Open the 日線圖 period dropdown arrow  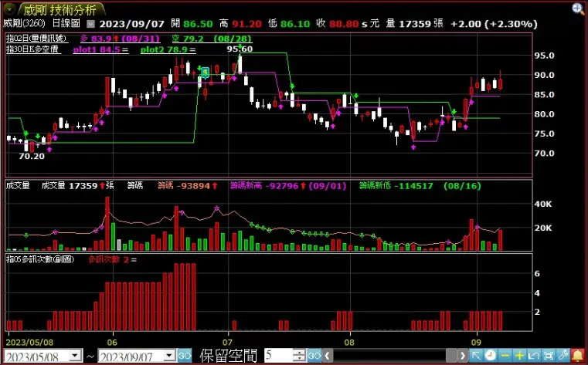(x=90, y=25)
